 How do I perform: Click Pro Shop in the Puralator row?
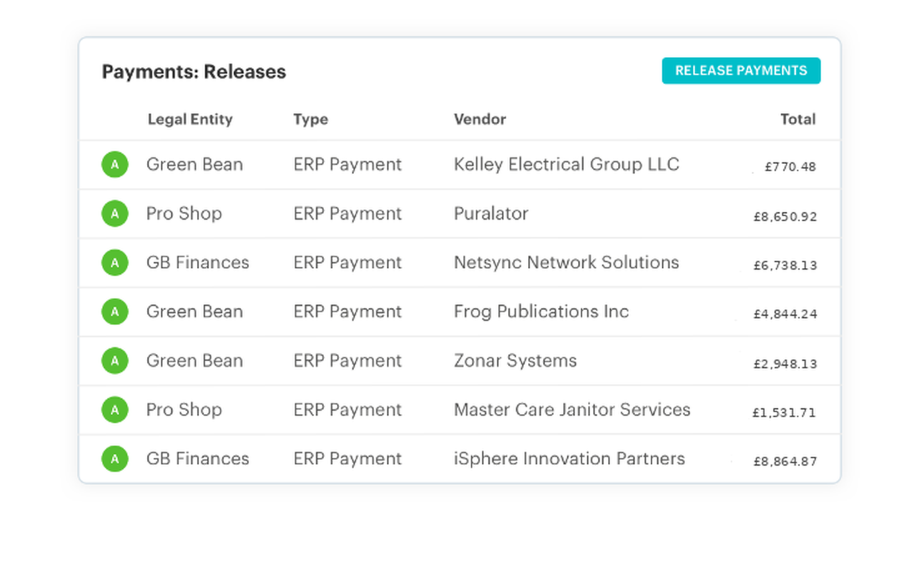click(184, 213)
